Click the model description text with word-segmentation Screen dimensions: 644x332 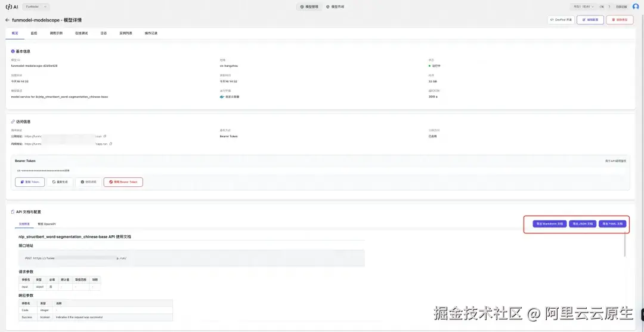click(x=60, y=97)
